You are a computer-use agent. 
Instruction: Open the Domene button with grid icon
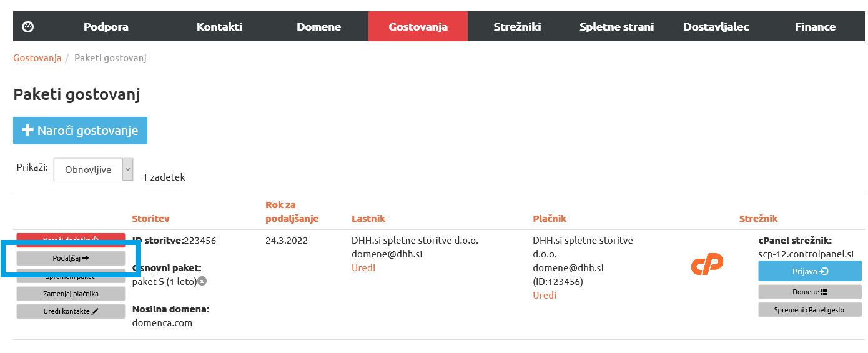tap(810, 292)
